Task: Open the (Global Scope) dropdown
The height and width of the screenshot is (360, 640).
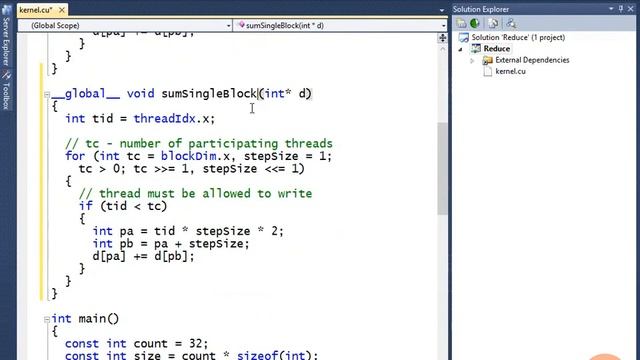Action: (125, 25)
